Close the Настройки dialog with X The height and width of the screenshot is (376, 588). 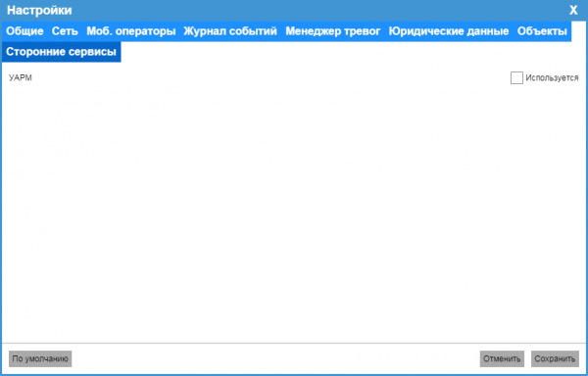(x=573, y=11)
